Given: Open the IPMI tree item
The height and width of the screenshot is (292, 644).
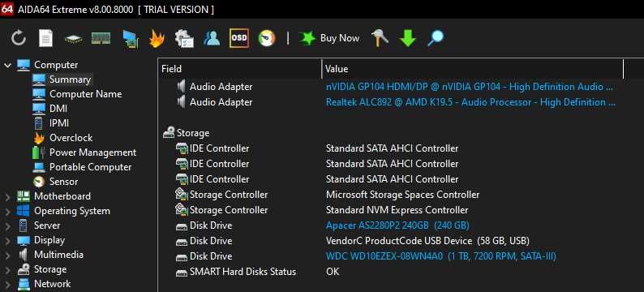Looking at the screenshot, I should [x=58, y=123].
